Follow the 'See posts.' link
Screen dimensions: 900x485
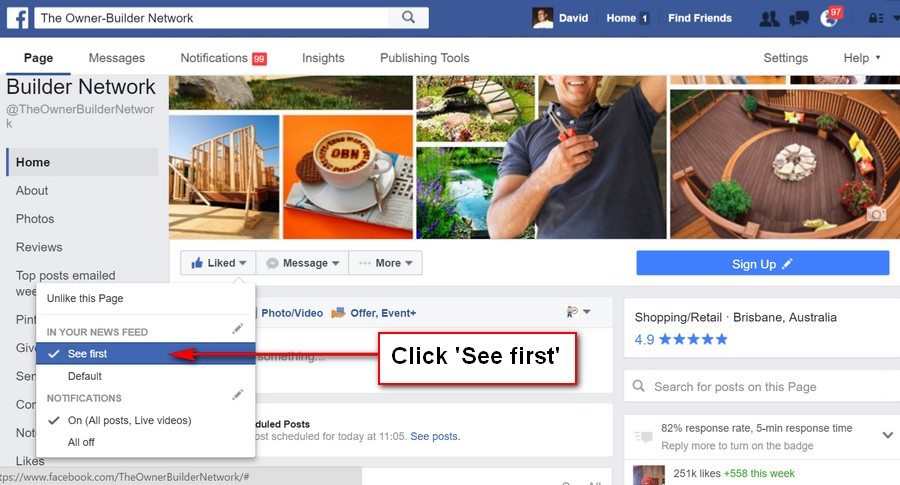435,436
